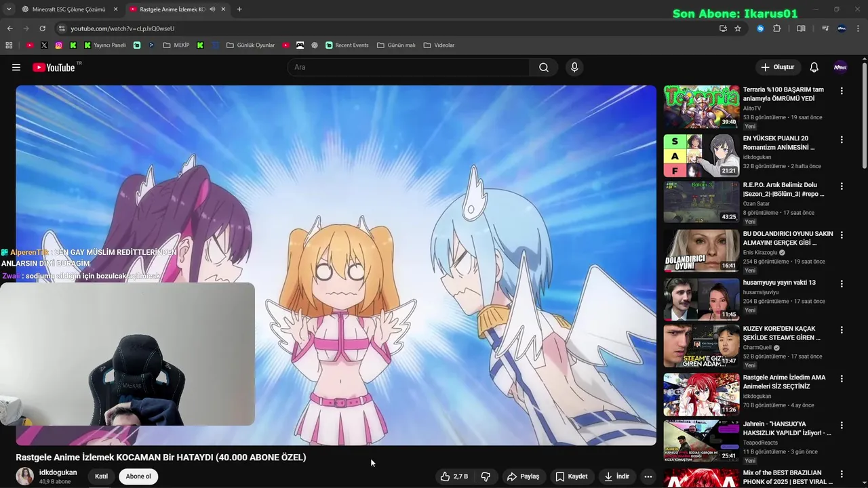Open the idkdogukan channel name link
868x488 pixels.
pos(58,472)
